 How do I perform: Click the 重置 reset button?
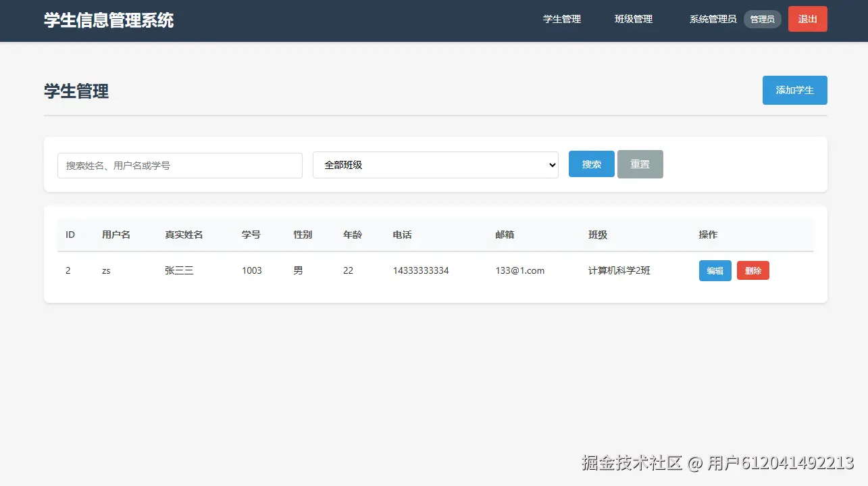pos(640,164)
